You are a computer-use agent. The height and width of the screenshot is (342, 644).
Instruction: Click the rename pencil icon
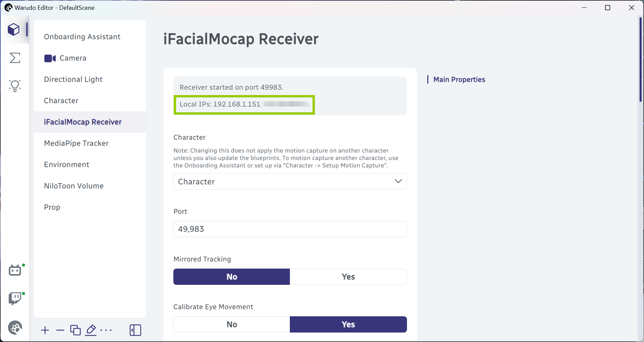pos(91,330)
